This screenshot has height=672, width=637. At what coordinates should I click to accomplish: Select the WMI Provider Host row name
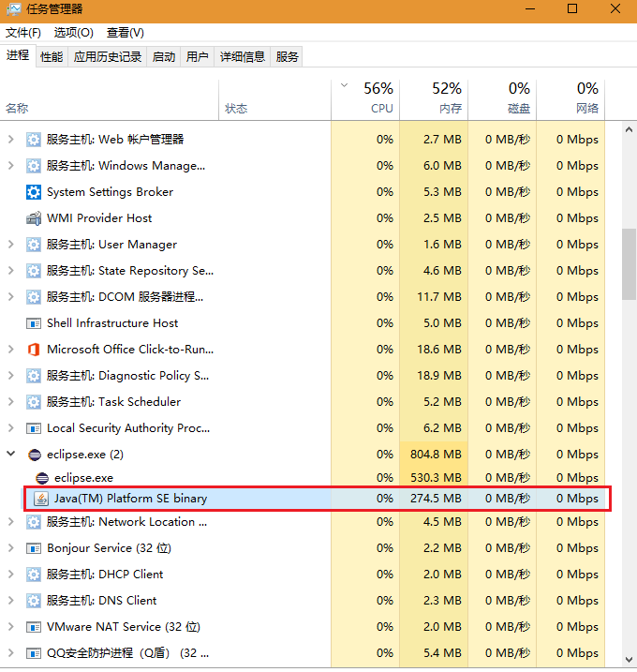(x=99, y=218)
